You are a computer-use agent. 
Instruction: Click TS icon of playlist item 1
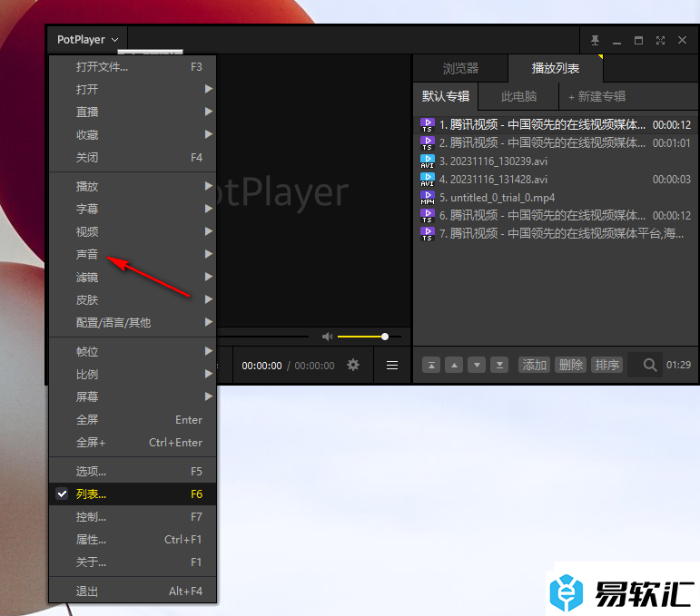click(x=428, y=125)
